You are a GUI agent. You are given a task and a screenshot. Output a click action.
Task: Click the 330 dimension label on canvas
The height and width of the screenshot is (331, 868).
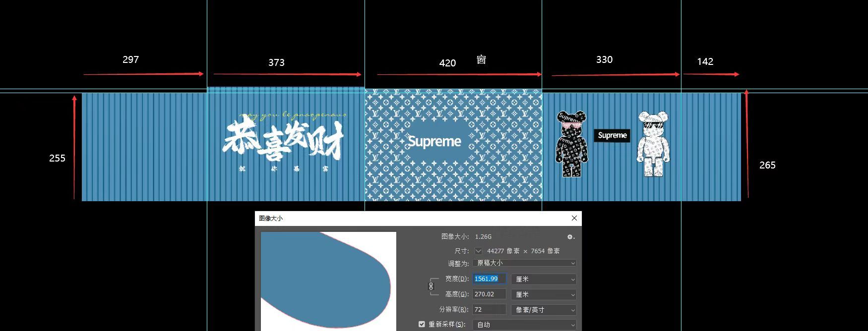pos(604,59)
